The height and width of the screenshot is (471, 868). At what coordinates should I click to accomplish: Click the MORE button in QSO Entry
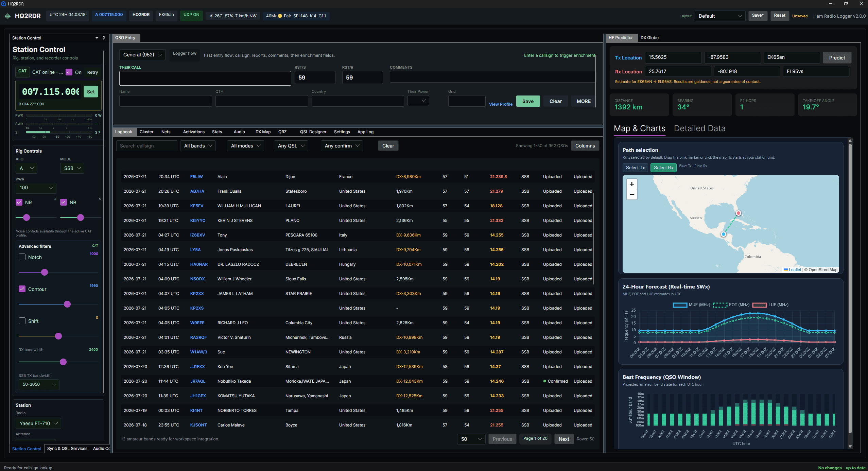(584, 101)
